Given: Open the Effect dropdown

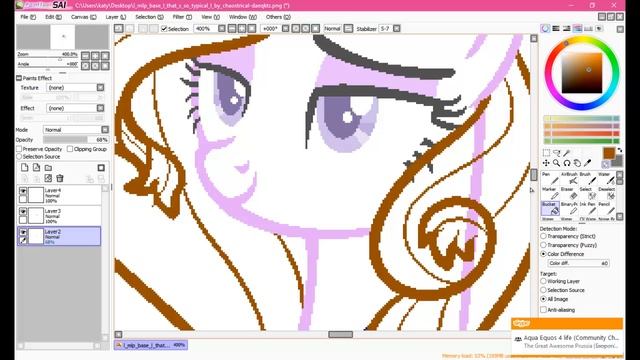Looking at the screenshot, I should pos(100,108).
